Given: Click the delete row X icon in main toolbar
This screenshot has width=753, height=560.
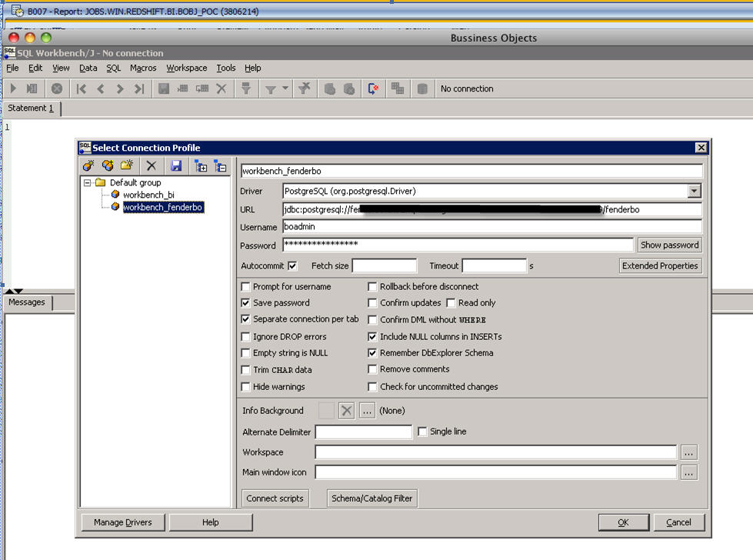Looking at the screenshot, I should coord(222,88).
